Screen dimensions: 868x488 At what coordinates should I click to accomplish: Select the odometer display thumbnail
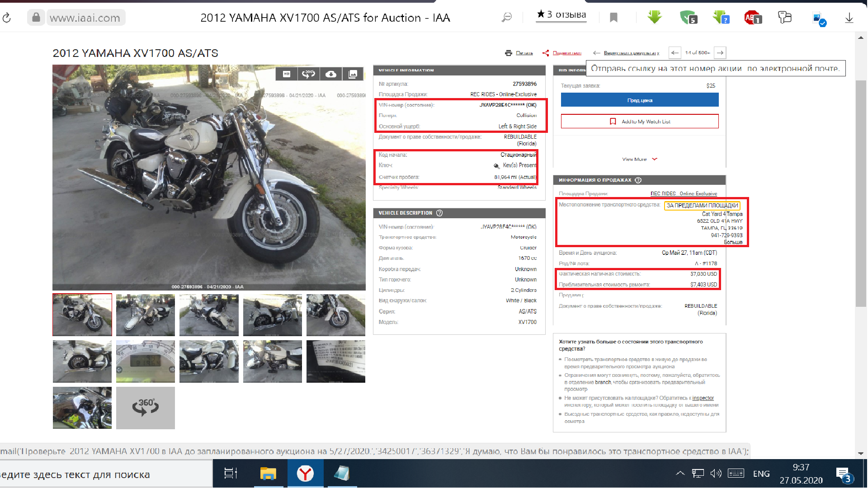(x=146, y=361)
